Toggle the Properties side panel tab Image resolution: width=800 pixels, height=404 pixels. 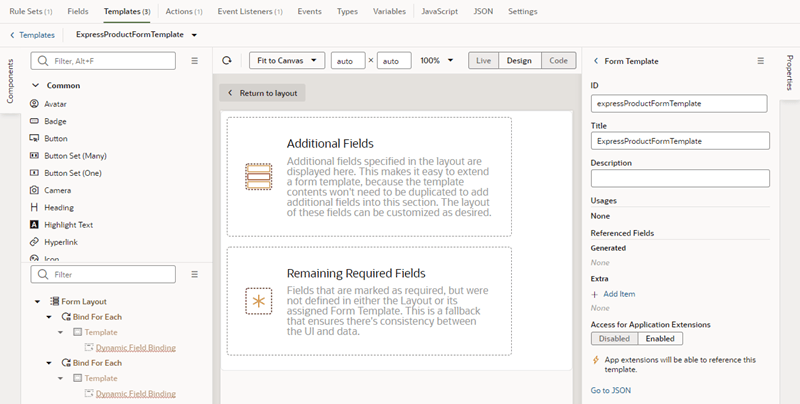coord(789,73)
